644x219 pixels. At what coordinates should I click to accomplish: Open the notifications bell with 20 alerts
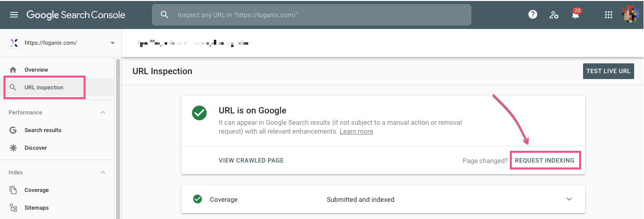[x=576, y=14]
